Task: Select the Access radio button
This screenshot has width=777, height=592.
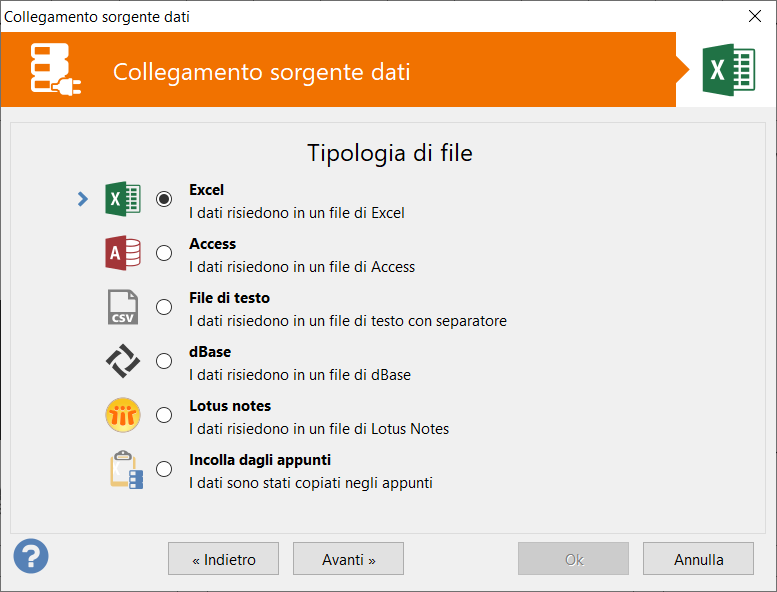Action: 164,253
